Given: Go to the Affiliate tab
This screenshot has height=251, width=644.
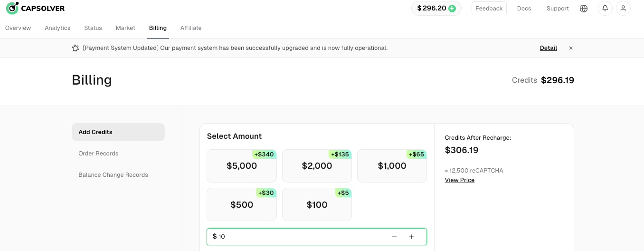Looking at the screenshot, I should pyautogui.click(x=191, y=28).
